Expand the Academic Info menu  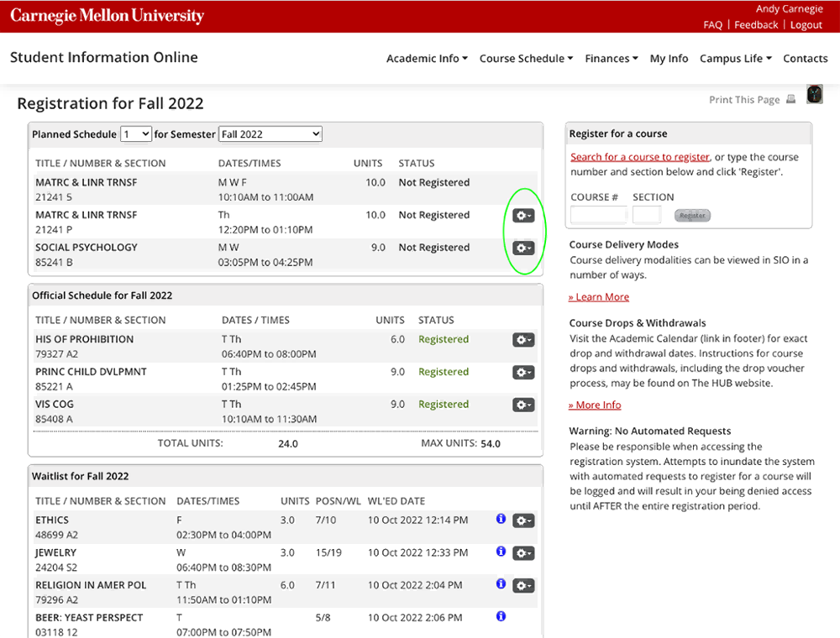click(427, 58)
